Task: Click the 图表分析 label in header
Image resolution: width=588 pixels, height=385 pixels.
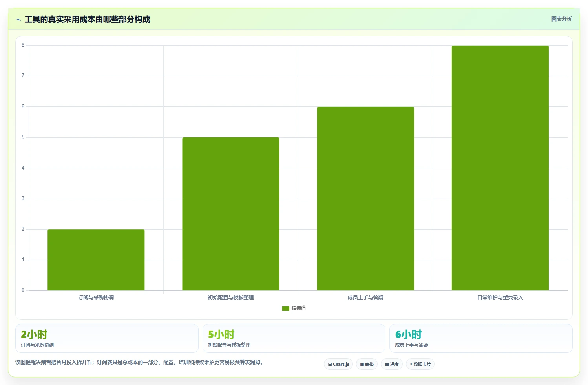Action: pyautogui.click(x=561, y=19)
